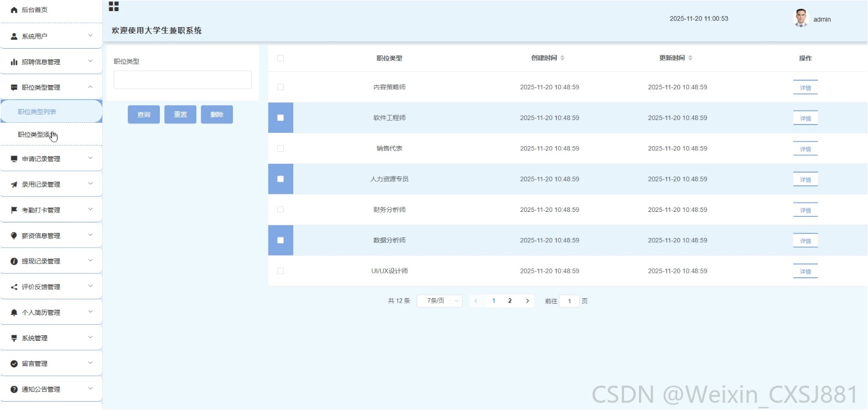The height and width of the screenshot is (410, 868).
Task: Click the chat icon beside 职位类型管理
Action: coord(14,87)
